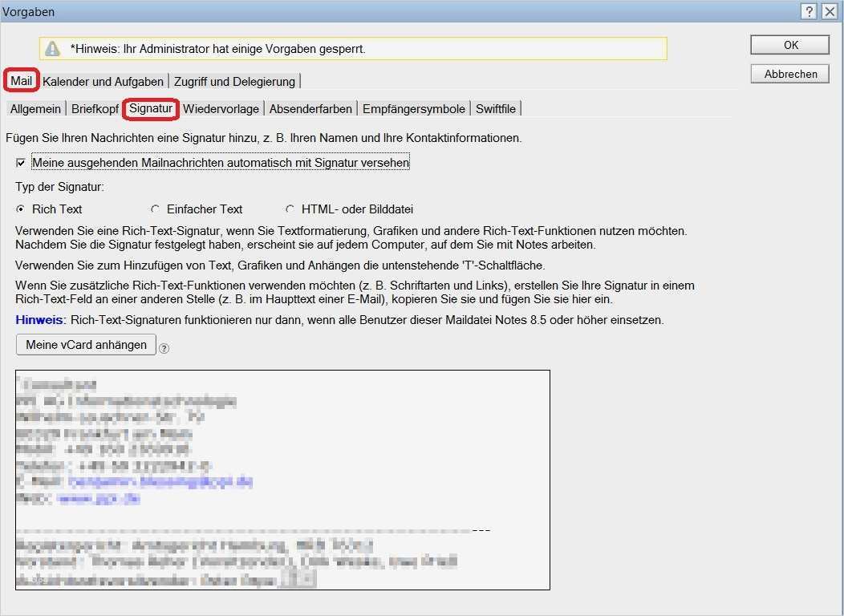
Task: Switch to the Kalender und Aufgaben tab
Action: (x=103, y=80)
